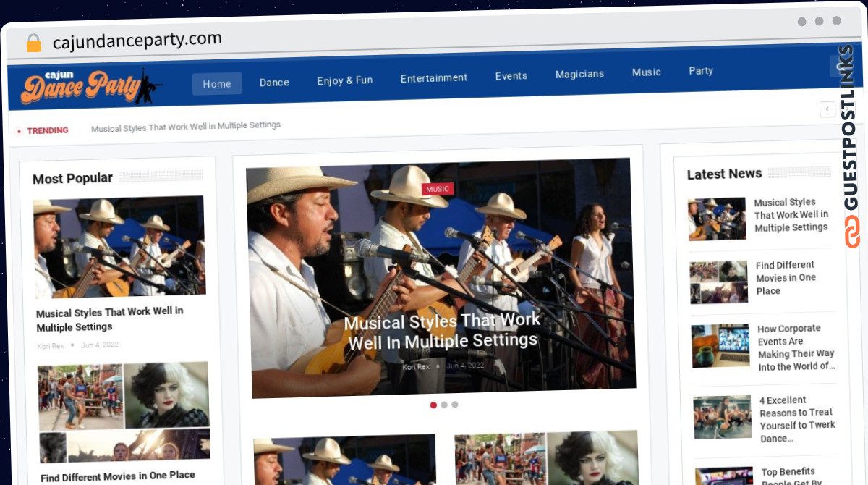Open the Music menu item

point(647,72)
